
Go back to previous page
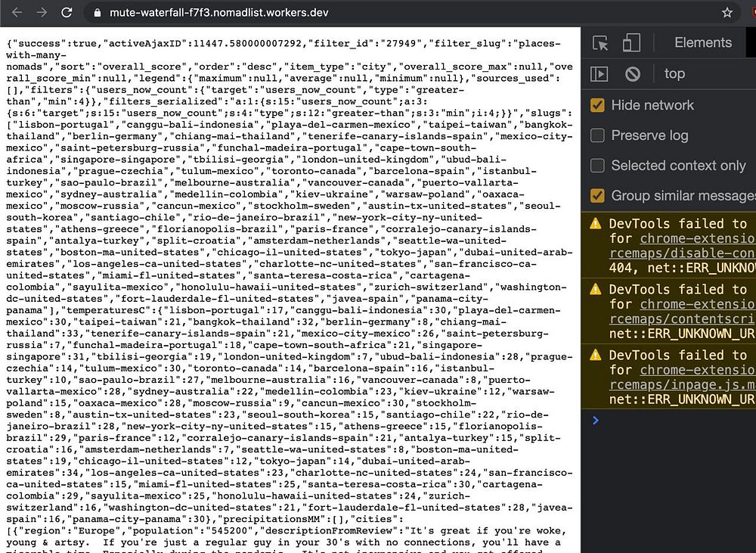(17, 13)
